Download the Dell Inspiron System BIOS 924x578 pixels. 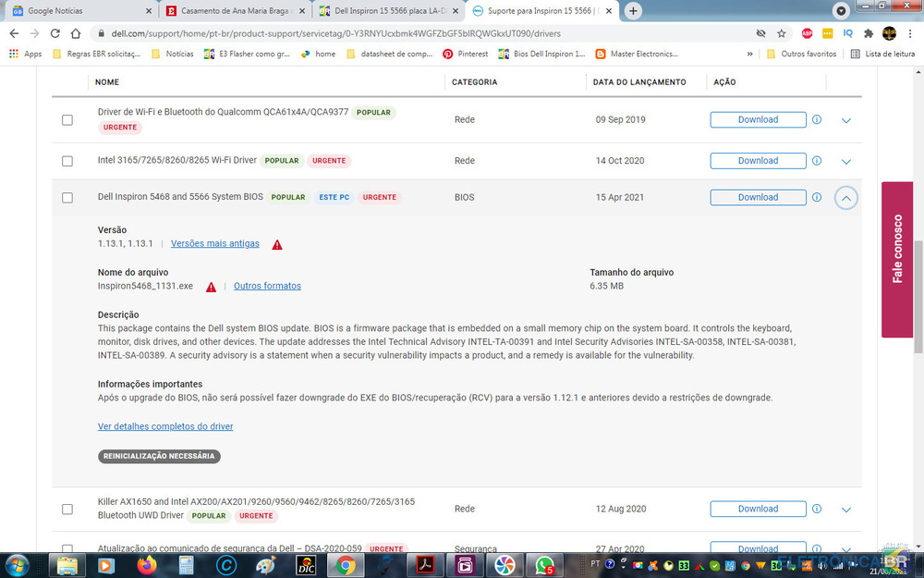pyautogui.click(x=758, y=197)
